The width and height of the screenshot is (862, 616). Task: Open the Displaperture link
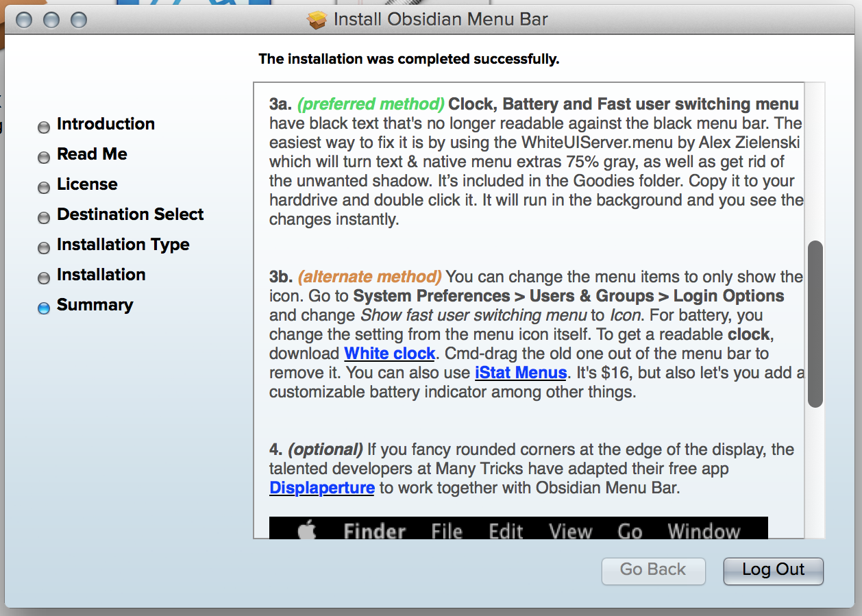click(322, 488)
